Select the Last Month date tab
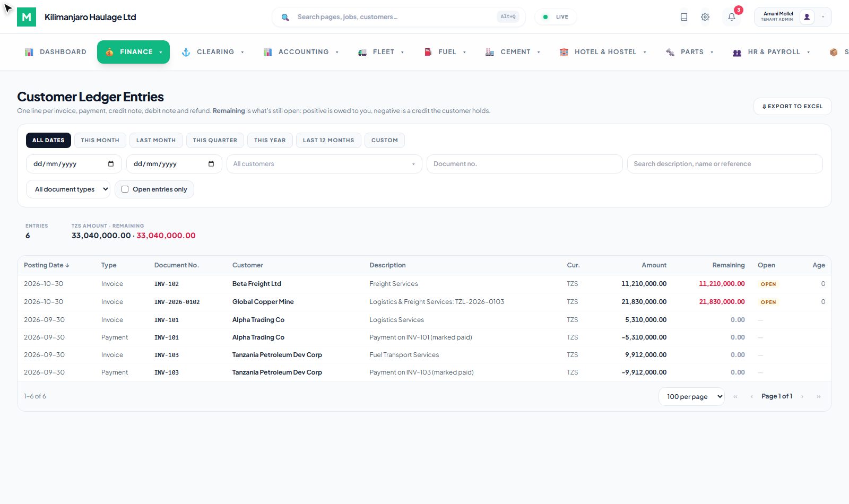The height and width of the screenshot is (504, 849). (156, 140)
